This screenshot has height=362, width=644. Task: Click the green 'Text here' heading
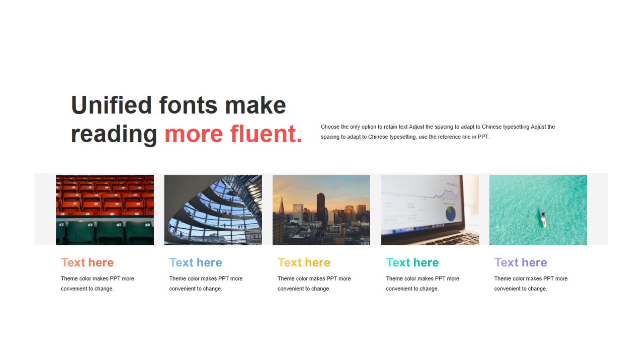click(412, 262)
